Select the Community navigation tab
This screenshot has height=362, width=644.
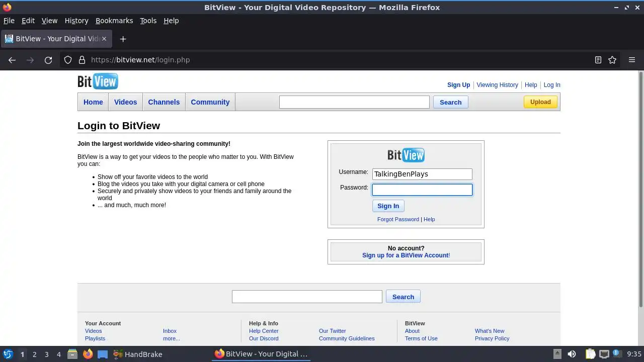(x=210, y=102)
